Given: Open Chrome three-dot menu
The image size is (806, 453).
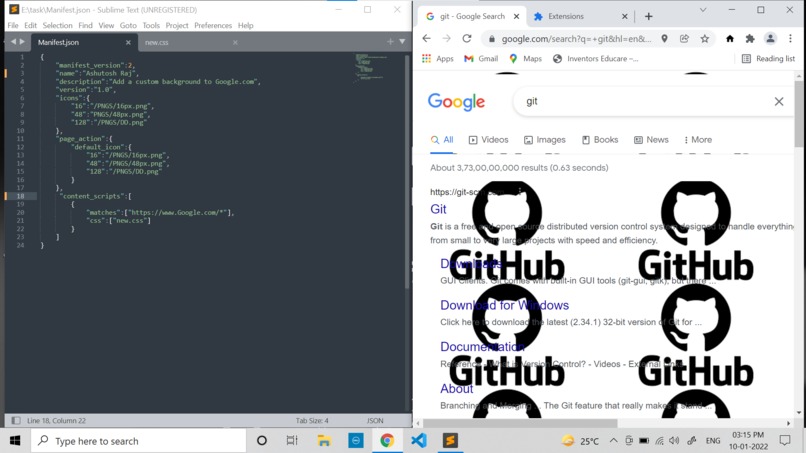Looking at the screenshot, I should (791, 39).
